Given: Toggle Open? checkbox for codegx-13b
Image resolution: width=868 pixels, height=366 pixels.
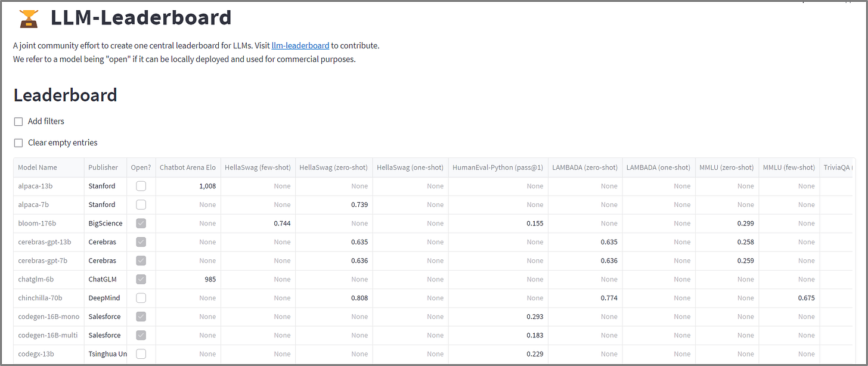Looking at the screenshot, I should (141, 354).
